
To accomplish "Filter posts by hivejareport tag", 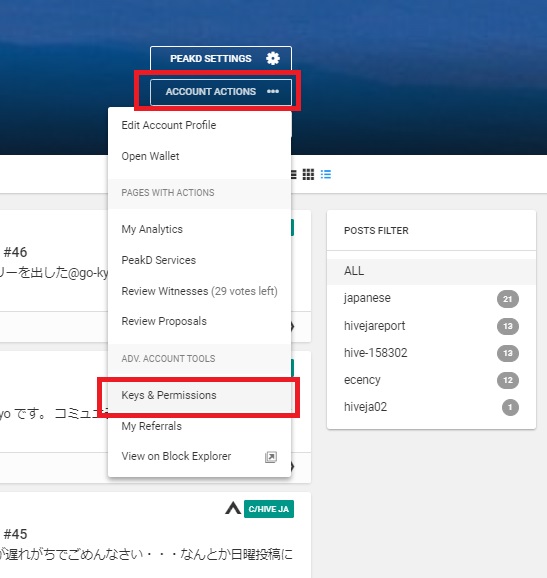I will [431, 326].
